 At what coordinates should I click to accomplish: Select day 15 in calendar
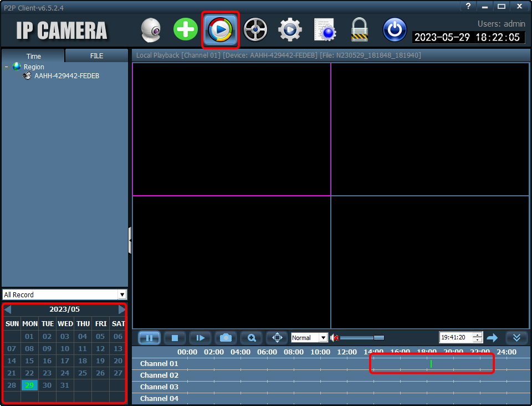29,361
